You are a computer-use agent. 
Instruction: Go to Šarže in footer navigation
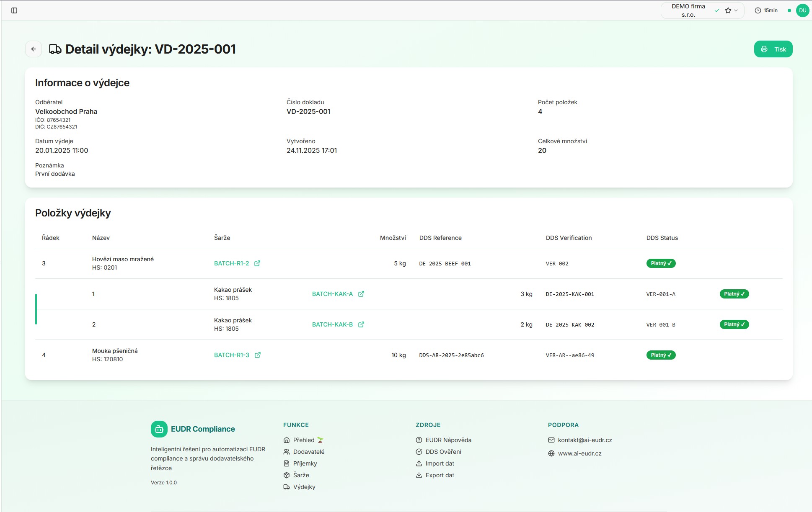pos(301,475)
